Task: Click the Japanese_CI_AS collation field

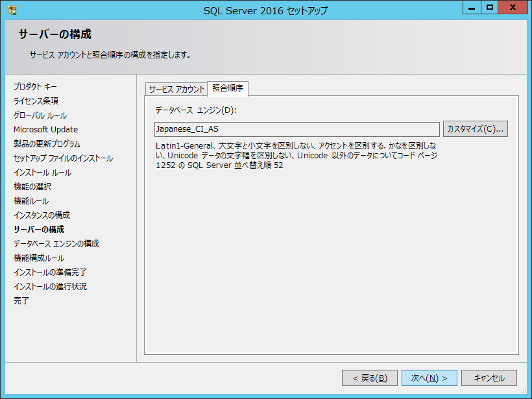Action: 296,129
